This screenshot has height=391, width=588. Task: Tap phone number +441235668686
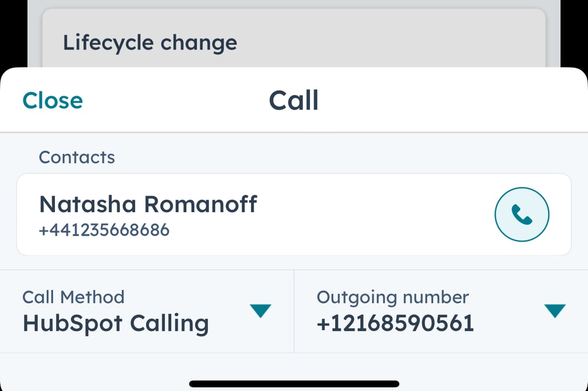click(104, 230)
